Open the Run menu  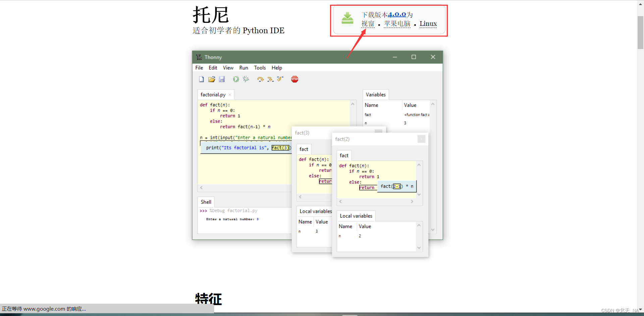[x=244, y=68]
